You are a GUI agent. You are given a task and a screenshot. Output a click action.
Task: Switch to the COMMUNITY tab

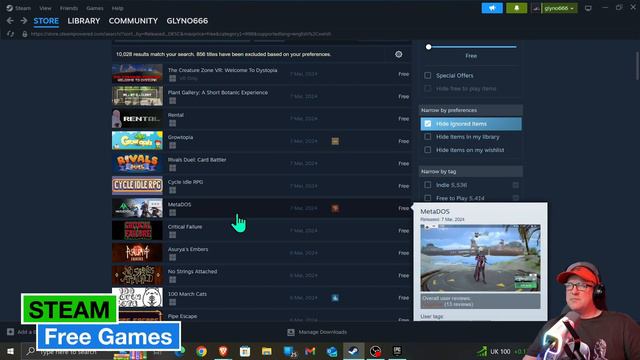tap(133, 21)
